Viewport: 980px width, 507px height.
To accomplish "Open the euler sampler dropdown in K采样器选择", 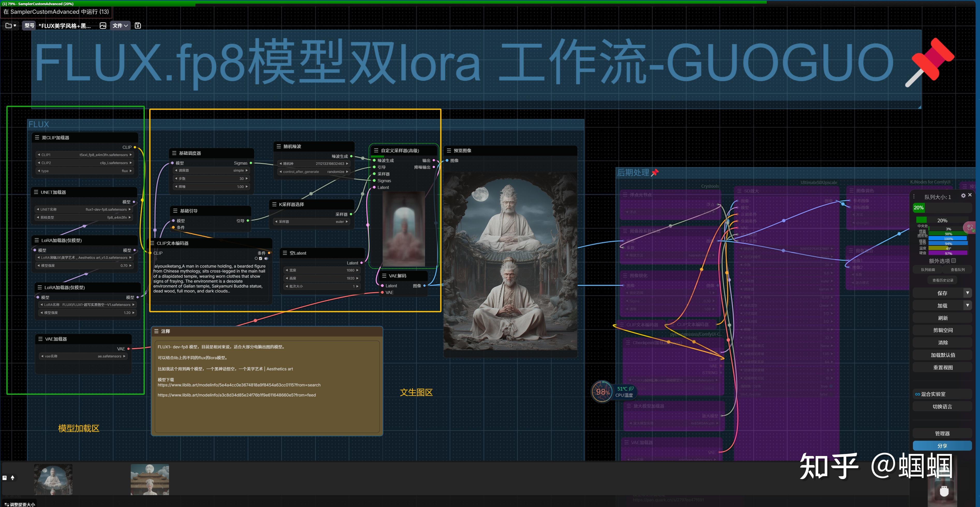I will point(340,221).
